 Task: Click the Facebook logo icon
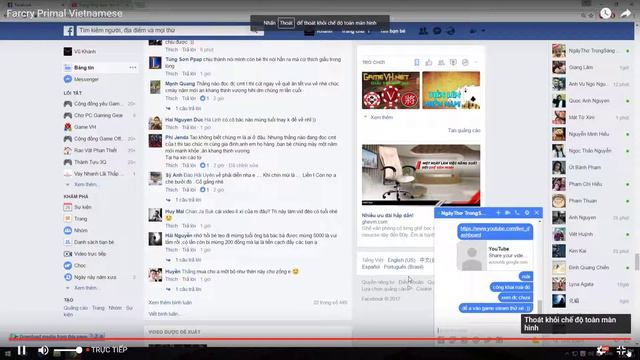(69, 31)
